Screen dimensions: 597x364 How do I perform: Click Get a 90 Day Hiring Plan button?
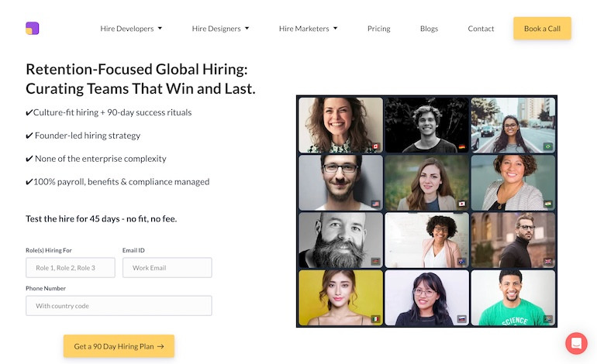(119, 346)
